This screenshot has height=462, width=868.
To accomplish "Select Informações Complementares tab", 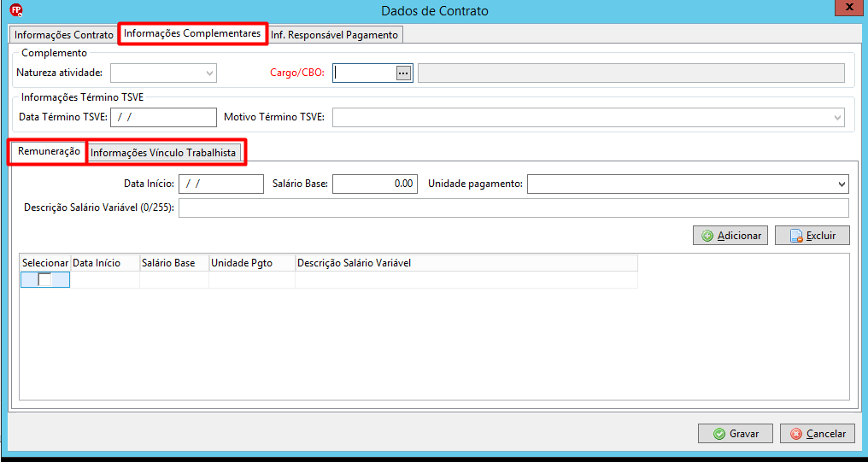I will (x=192, y=33).
